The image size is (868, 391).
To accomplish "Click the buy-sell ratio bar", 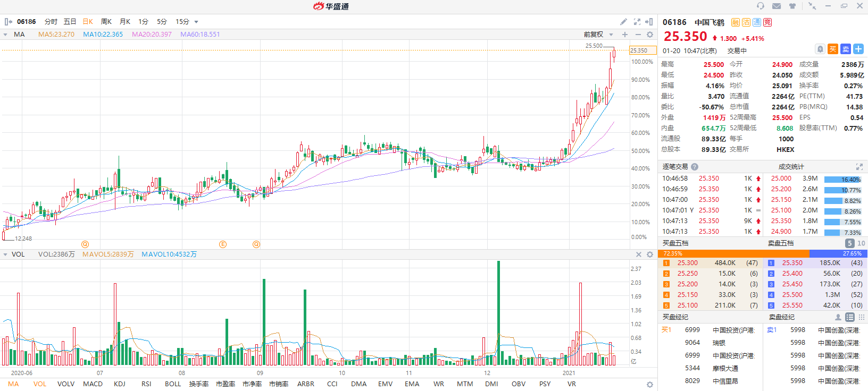I will (763, 254).
